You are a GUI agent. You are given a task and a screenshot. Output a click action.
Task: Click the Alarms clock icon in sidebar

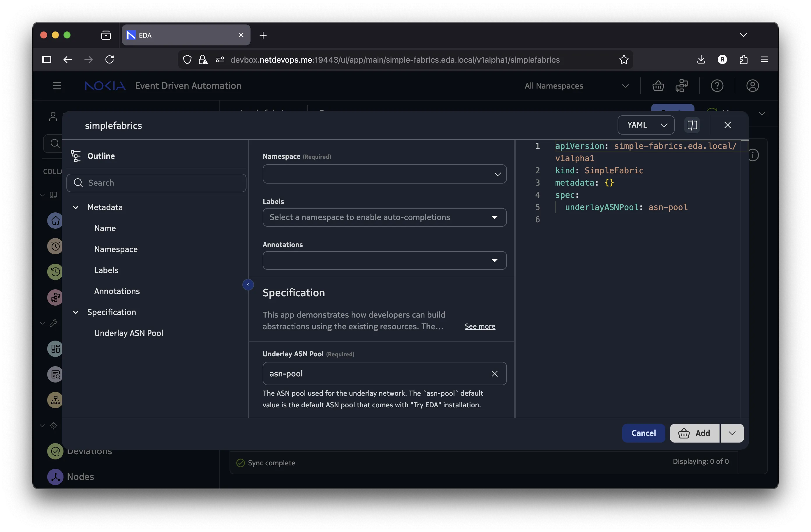point(55,246)
